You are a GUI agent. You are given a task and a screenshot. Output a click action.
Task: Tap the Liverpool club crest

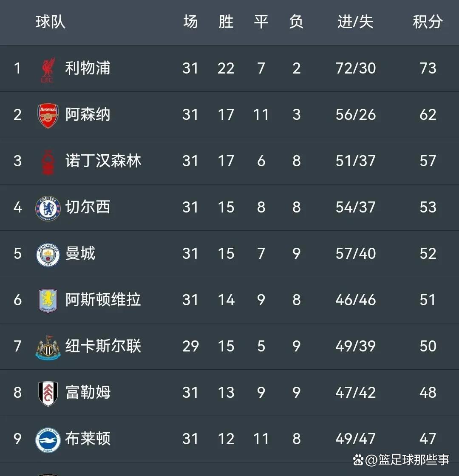pos(48,70)
